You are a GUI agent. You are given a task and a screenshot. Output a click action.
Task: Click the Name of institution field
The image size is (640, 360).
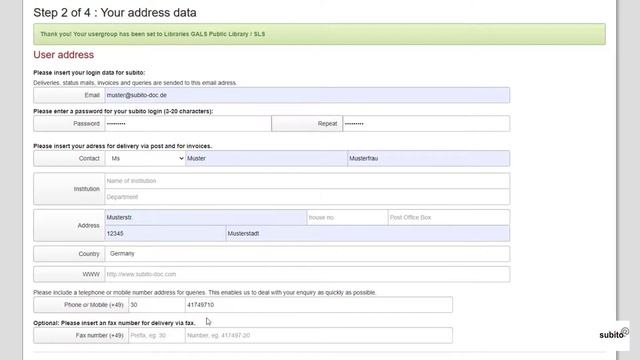tap(307, 181)
